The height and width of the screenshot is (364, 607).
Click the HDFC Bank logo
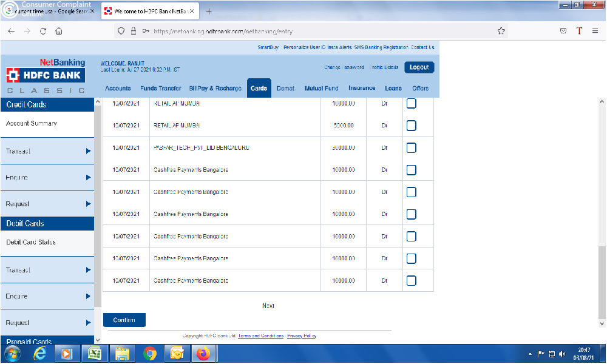point(46,75)
